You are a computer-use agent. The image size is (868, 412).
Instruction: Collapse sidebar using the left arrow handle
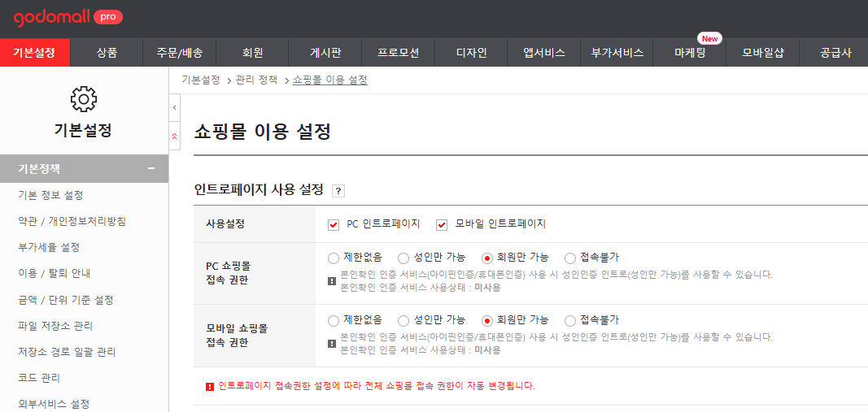coord(175,108)
